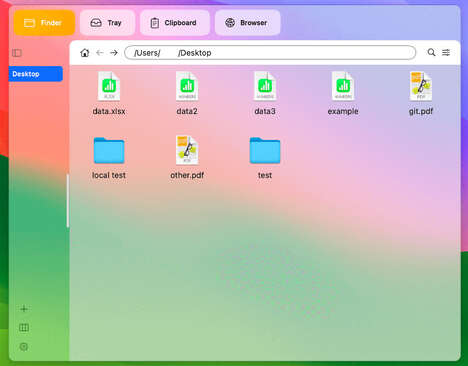This screenshot has height=366, width=468.
Task: Click the plus add icon in sidebar
Action: 24,309
